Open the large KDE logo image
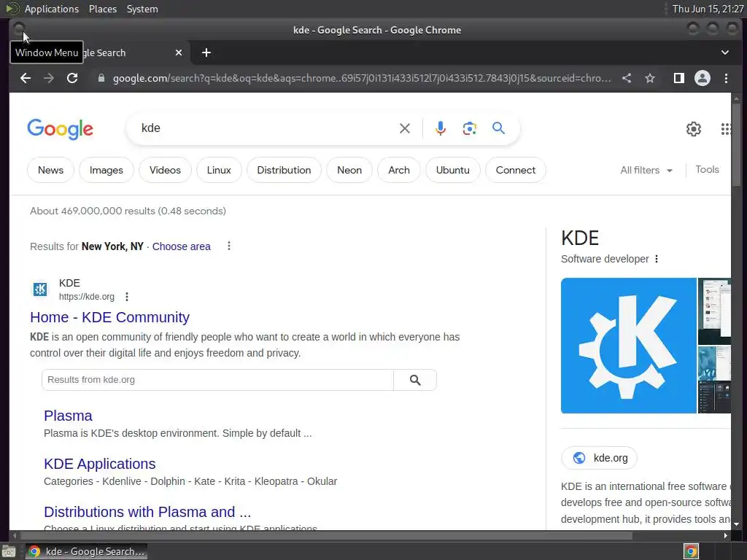This screenshot has width=747, height=560. tap(628, 346)
